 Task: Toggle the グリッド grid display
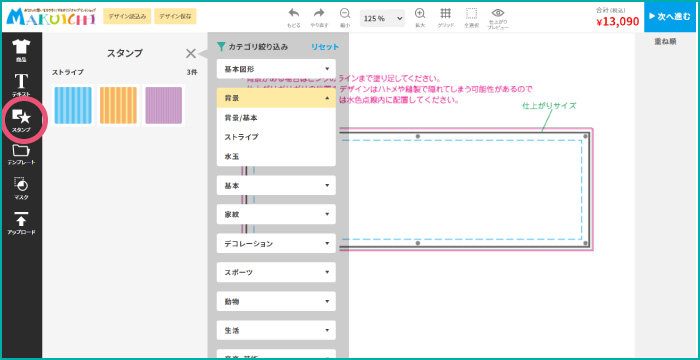[x=445, y=18]
